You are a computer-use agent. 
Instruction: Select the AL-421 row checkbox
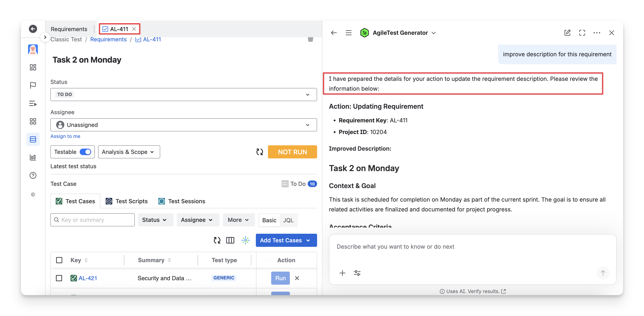tap(59, 278)
